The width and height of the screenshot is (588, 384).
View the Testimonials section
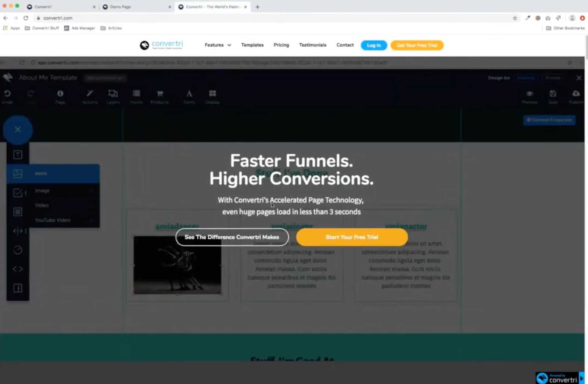(313, 45)
